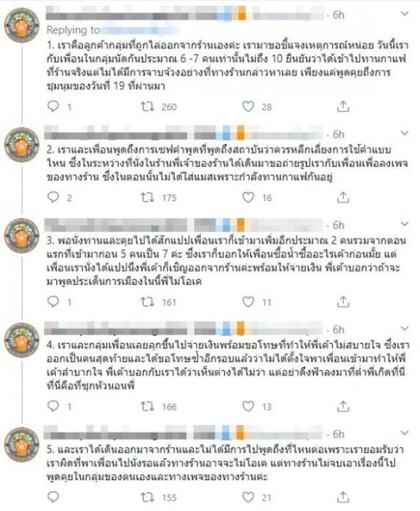Image resolution: width=420 pixels, height=511 pixels.
Task: Reply to the tweet starting with "4."
Action: [x=55, y=407]
